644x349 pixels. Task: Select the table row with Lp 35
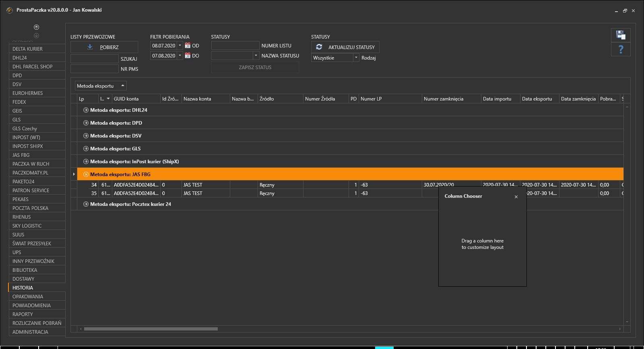click(x=350, y=193)
